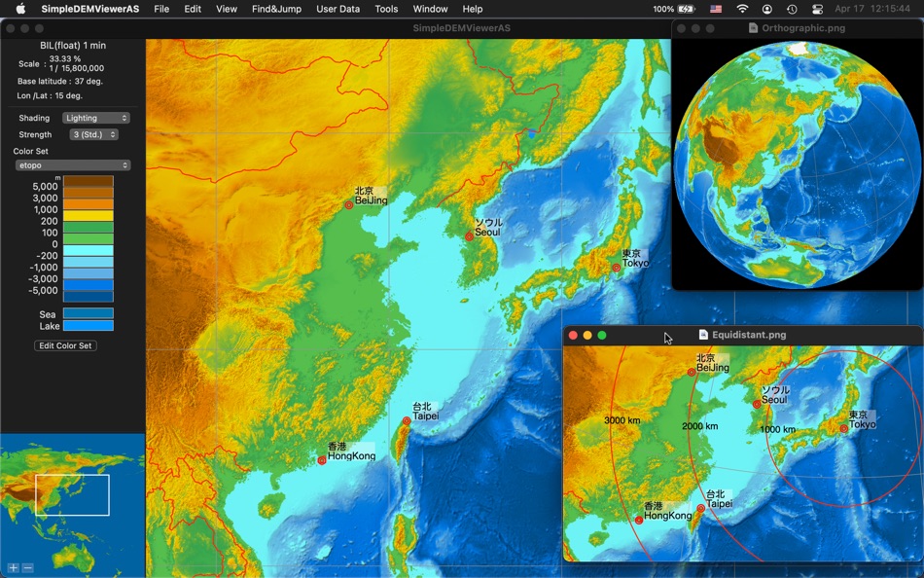Open the Edit menu

(x=193, y=9)
